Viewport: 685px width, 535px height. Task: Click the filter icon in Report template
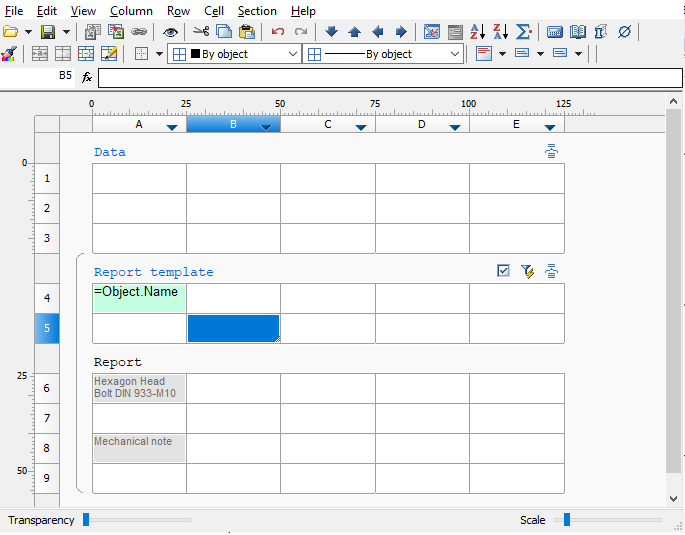527,271
